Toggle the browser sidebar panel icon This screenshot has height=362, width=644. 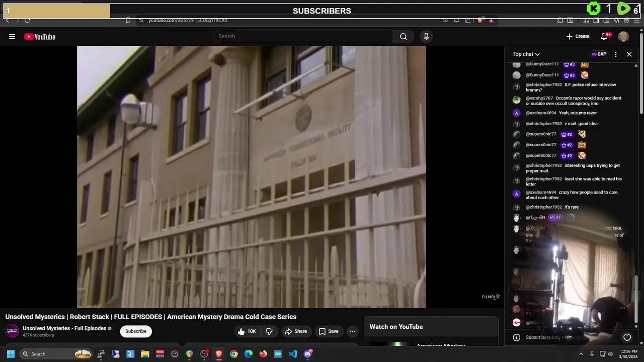(596, 20)
